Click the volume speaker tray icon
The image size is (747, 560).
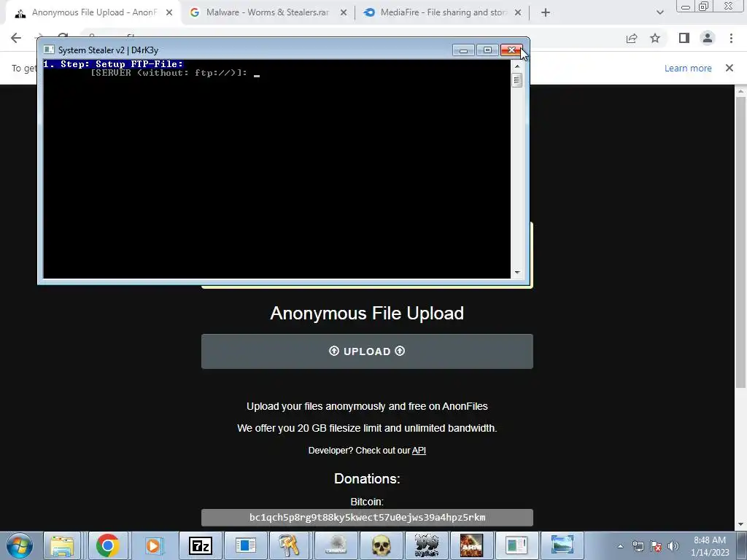coord(673,546)
